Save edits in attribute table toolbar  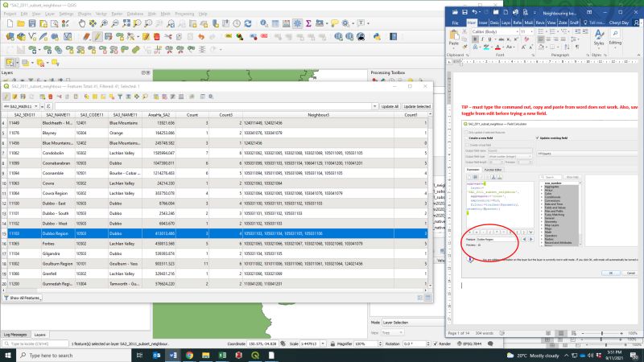click(23, 97)
